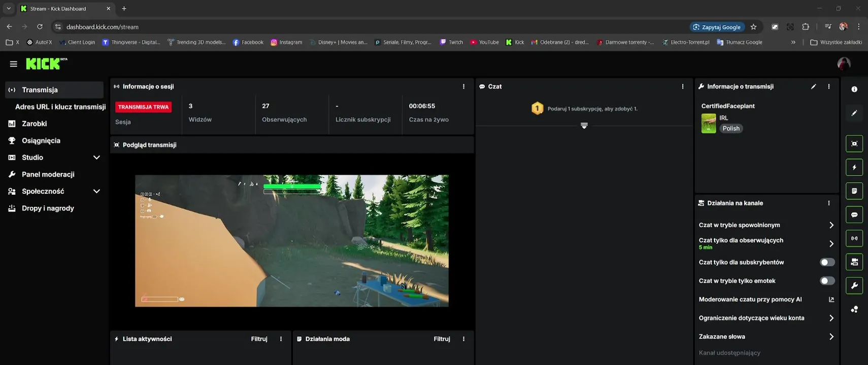Click the Facebook bookmark
868x365 pixels.
[248, 42]
